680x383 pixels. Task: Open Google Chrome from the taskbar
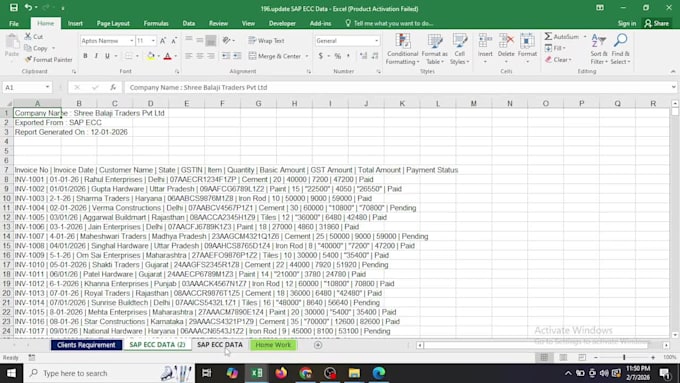coord(306,373)
